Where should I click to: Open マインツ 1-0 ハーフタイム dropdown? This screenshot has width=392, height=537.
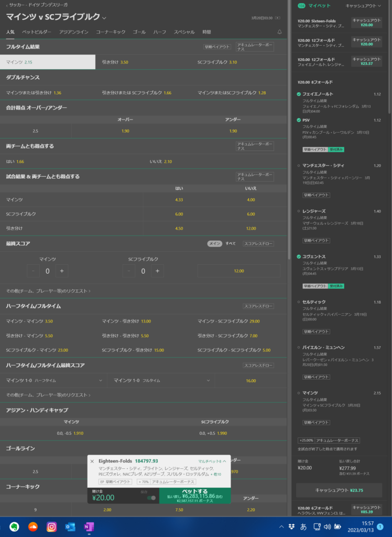(x=54, y=381)
